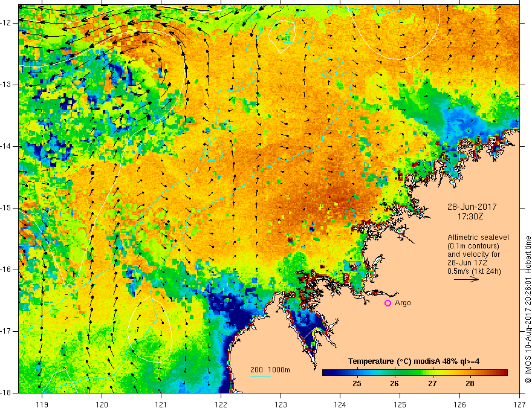The height and width of the screenshot is (411, 532).
Task: Click the latitude axis label '-16'
Action: [x=6, y=270]
